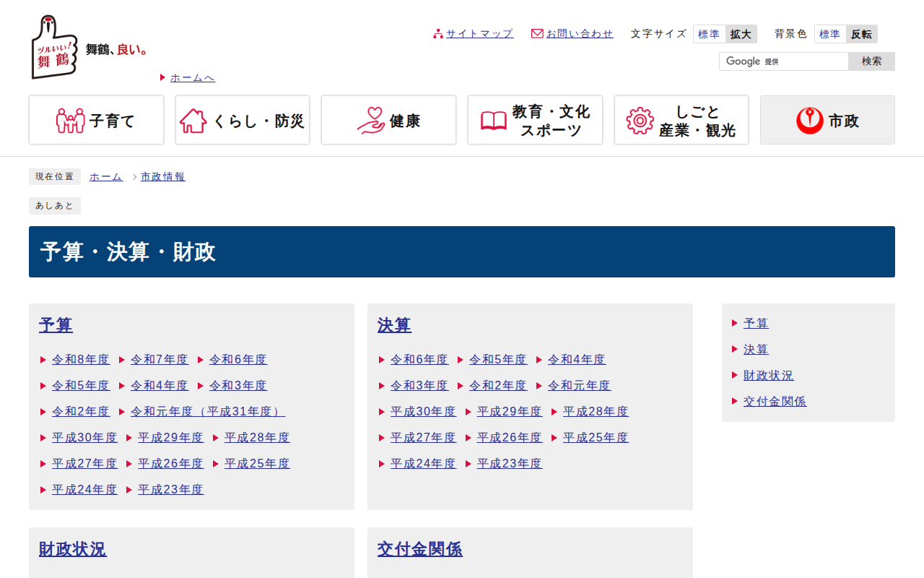This screenshot has width=924, height=578.
Task: Click 市政情報 in the breadcrumb
Action: [163, 176]
